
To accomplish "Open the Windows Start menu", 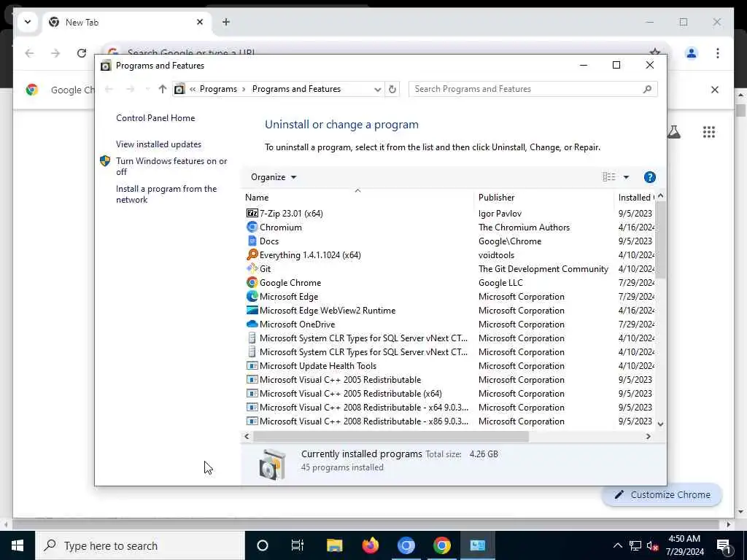I will (18, 545).
